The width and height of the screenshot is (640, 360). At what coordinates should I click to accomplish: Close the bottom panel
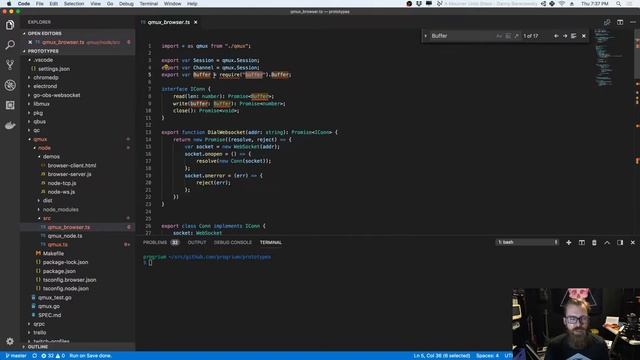tap(633, 242)
